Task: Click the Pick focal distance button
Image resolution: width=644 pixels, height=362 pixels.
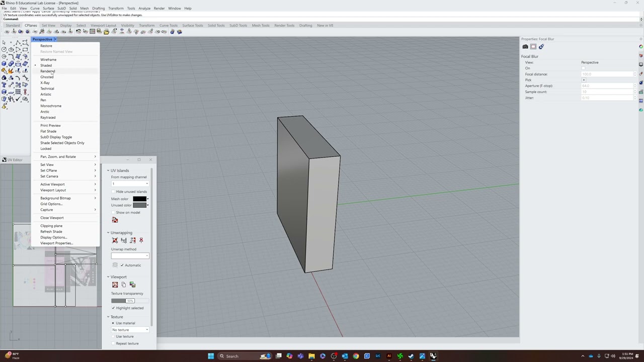Action: 584,80
